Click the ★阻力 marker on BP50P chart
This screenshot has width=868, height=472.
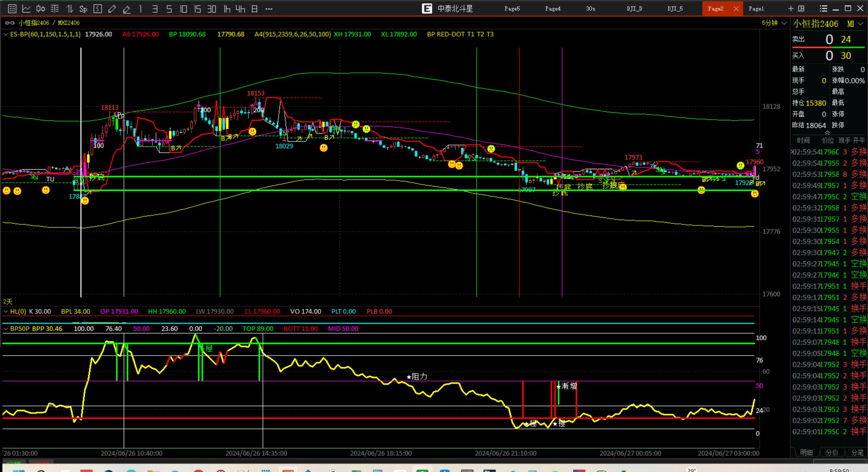pos(417,376)
